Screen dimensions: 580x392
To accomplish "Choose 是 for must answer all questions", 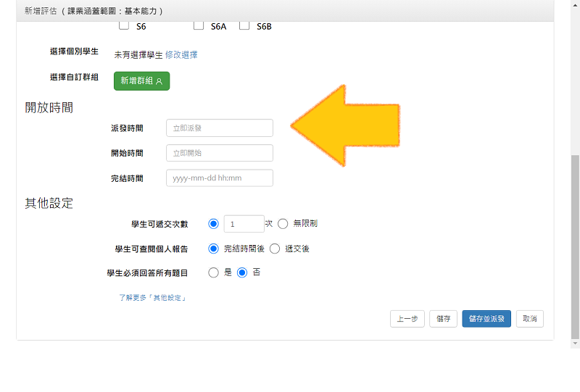I will pos(213,272).
